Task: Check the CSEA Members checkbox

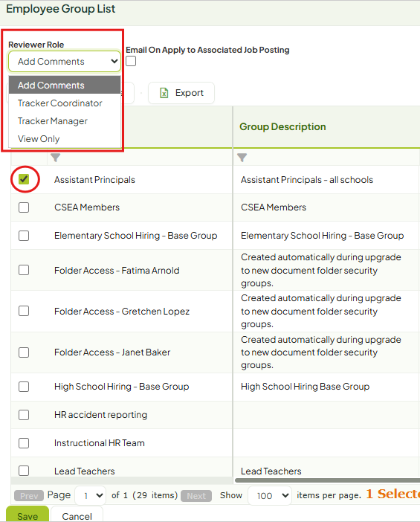Action: point(24,207)
